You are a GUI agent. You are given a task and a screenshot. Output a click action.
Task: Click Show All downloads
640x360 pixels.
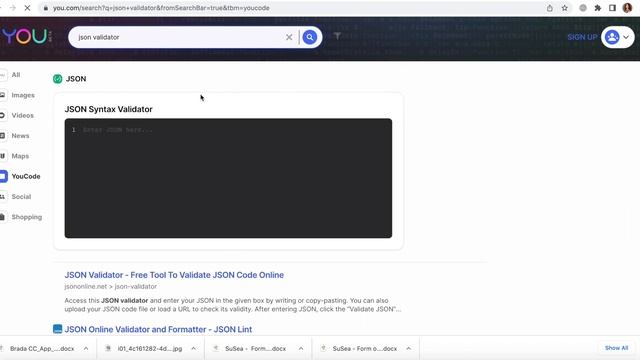(x=616, y=348)
